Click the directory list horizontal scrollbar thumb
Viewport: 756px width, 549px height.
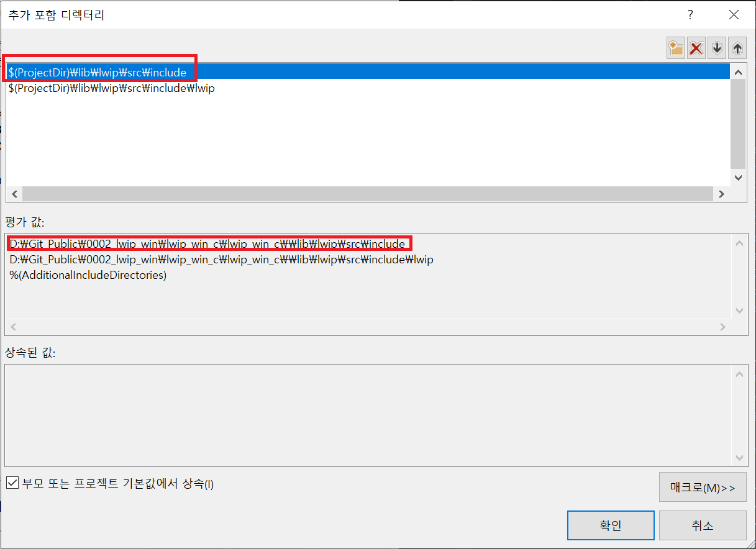[x=368, y=194]
